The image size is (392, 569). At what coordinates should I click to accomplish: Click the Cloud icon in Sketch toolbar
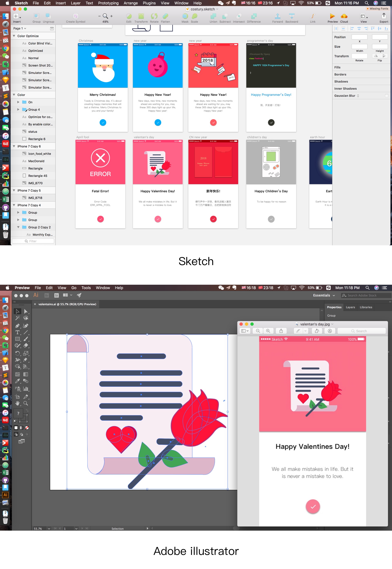[344, 16]
